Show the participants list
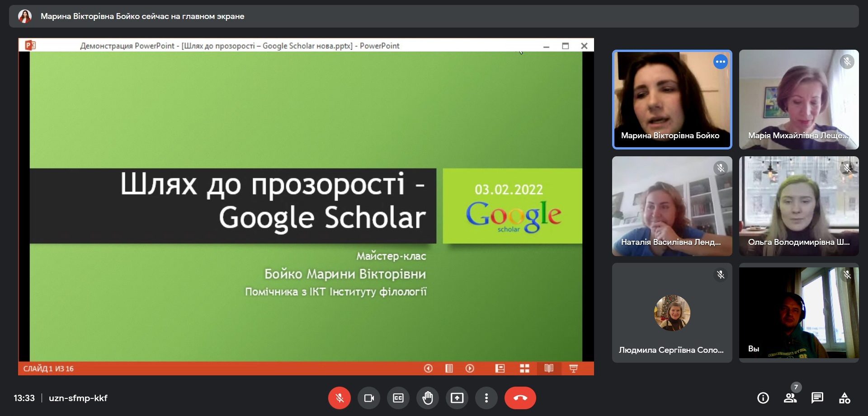This screenshot has width=868, height=416. pyautogui.click(x=790, y=398)
